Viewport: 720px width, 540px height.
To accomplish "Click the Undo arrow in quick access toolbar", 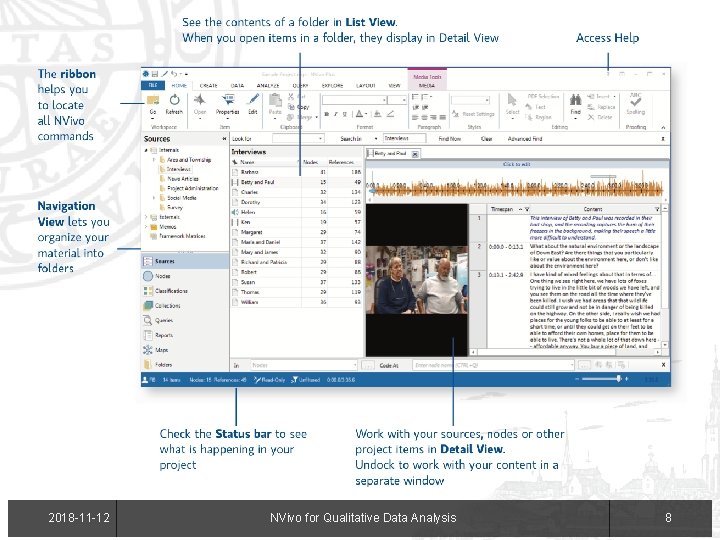I will [174, 73].
